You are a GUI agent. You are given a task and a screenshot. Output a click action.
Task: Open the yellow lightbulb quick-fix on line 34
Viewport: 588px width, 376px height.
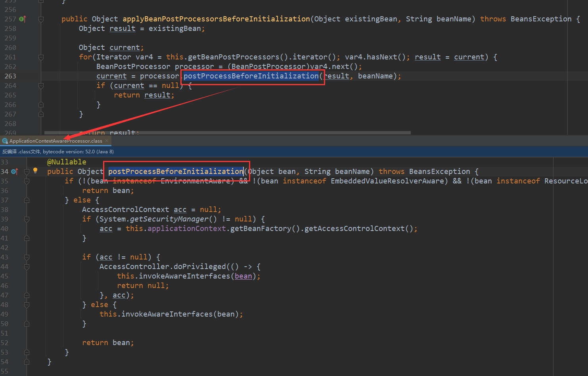(x=35, y=170)
